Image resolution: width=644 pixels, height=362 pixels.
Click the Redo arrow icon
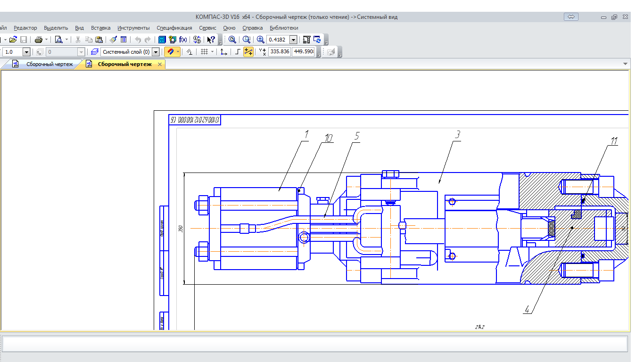[x=148, y=40]
